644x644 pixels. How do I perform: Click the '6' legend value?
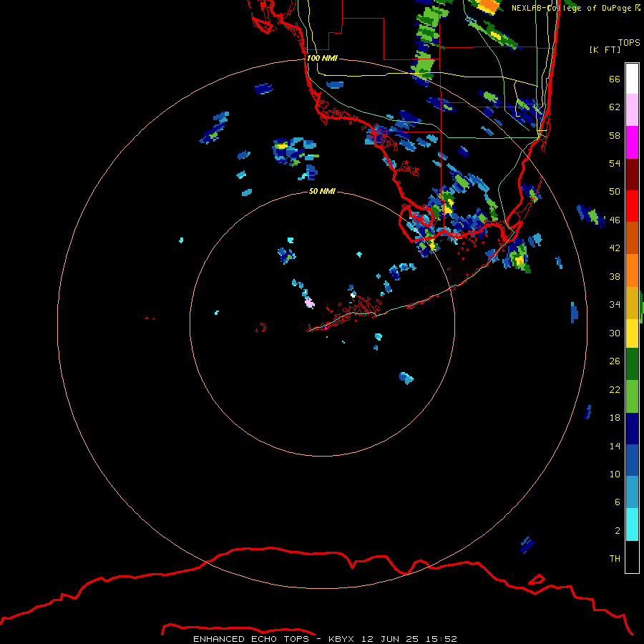pos(618,502)
